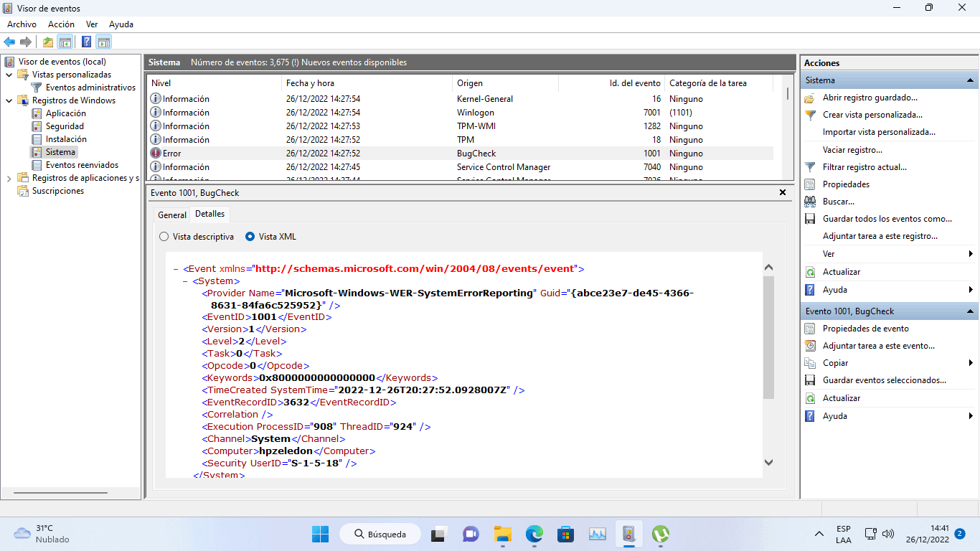The height and width of the screenshot is (551, 980).
Task: Expand the Ver submenu arrow
Action: 971,254
